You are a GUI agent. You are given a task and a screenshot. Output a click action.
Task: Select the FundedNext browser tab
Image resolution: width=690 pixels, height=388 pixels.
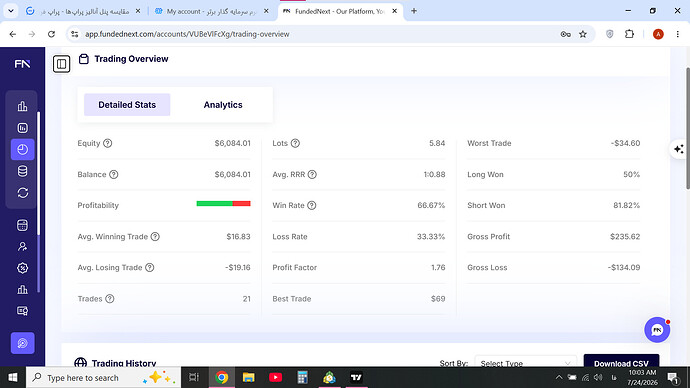339,11
